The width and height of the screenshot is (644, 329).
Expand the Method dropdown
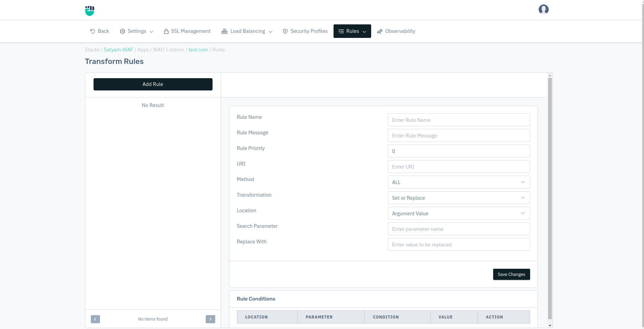458,182
